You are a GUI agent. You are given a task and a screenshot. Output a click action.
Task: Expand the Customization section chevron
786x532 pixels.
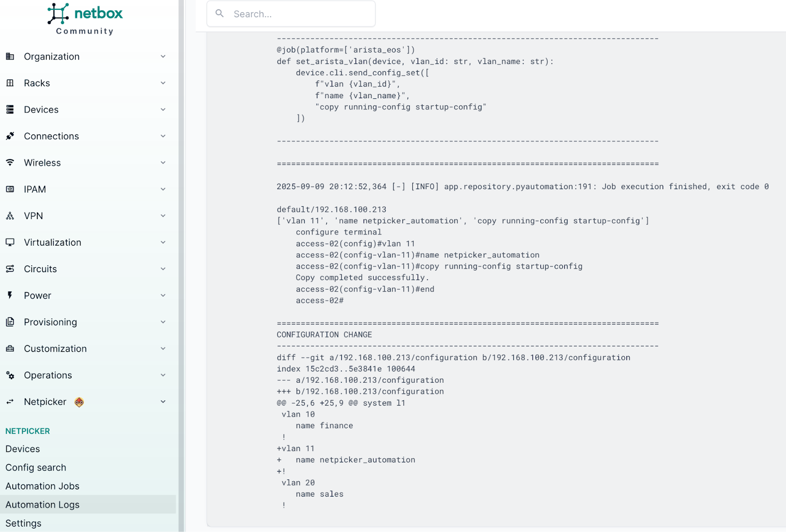click(x=163, y=348)
